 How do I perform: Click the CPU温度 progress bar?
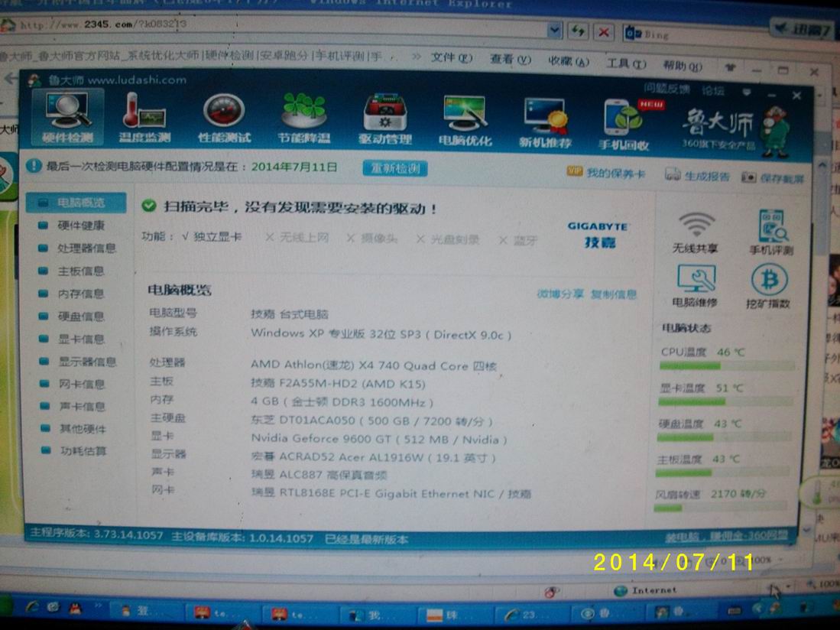click(728, 366)
